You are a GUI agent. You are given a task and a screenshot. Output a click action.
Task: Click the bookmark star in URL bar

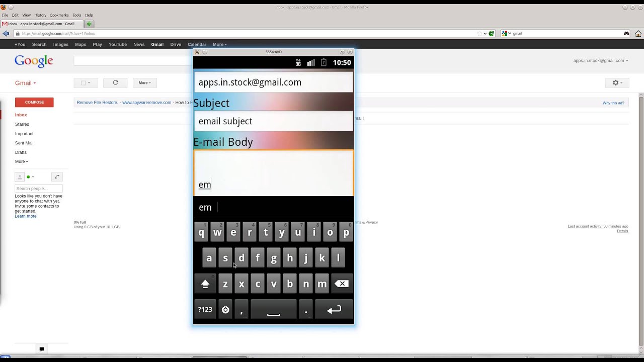point(479,34)
